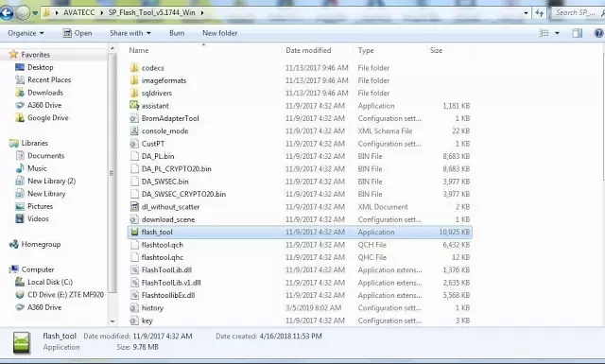Image resolution: width=605 pixels, height=364 pixels.
Task: Open New Library (2) in Libraries
Action: point(51,181)
